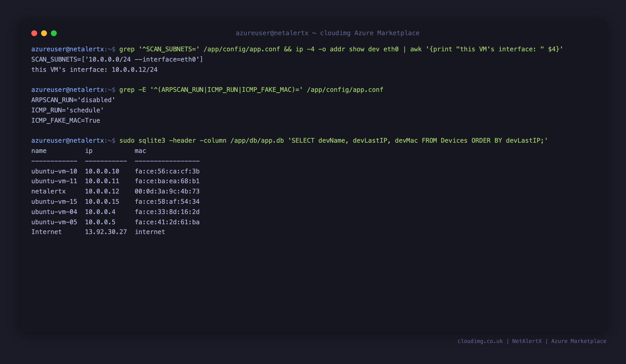Click MAC fa:ce:58:af:54:34
Image resolution: width=626 pixels, height=364 pixels.
(x=167, y=202)
